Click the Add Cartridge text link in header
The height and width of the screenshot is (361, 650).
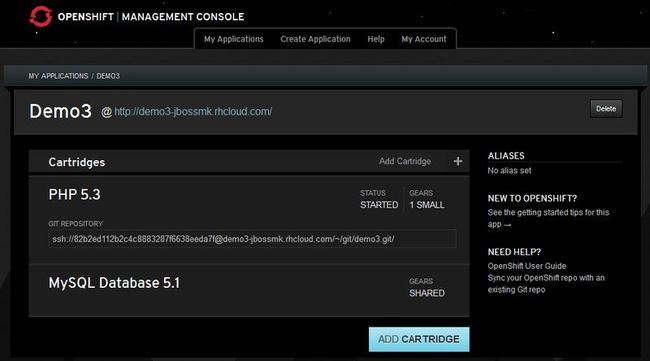[x=405, y=161]
